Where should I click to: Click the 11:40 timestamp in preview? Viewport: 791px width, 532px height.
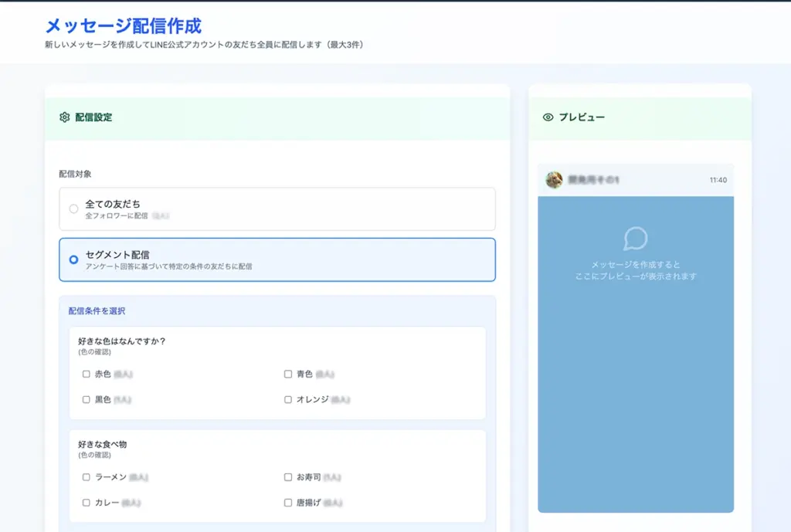coord(718,180)
